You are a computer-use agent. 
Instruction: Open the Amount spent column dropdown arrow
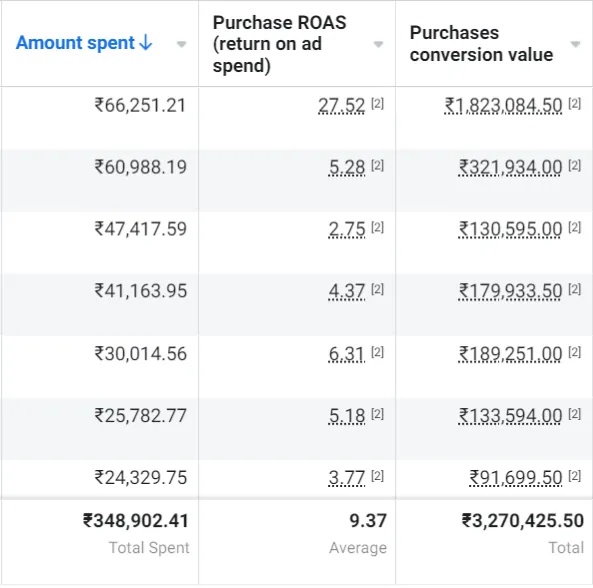[182, 45]
